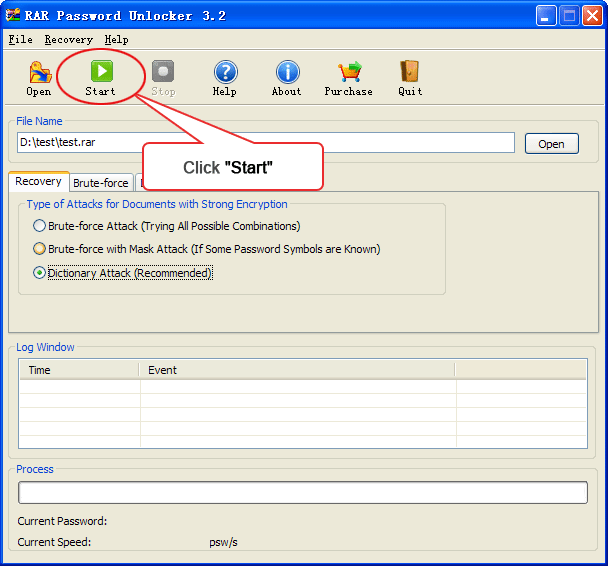Click the Event column header in the log

point(297,370)
